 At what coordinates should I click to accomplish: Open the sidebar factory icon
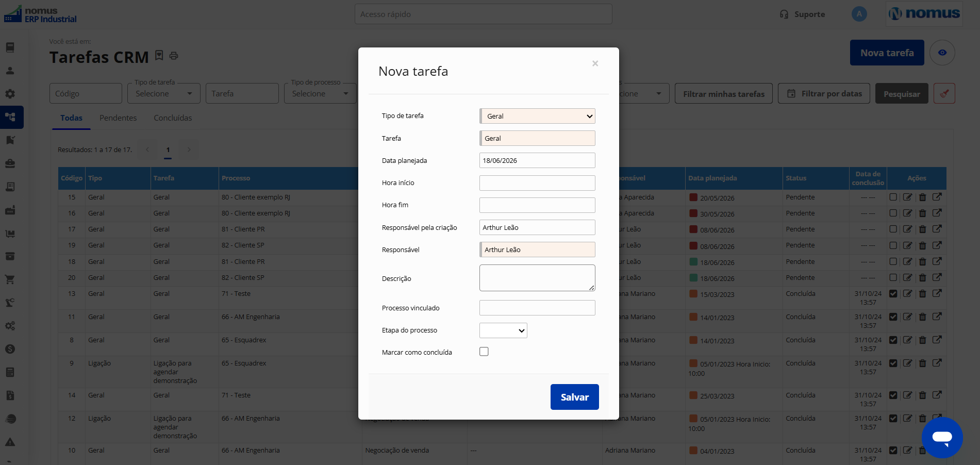coord(10,210)
